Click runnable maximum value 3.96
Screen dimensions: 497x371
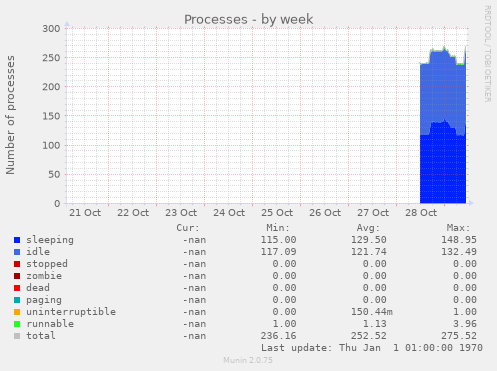point(465,324)
